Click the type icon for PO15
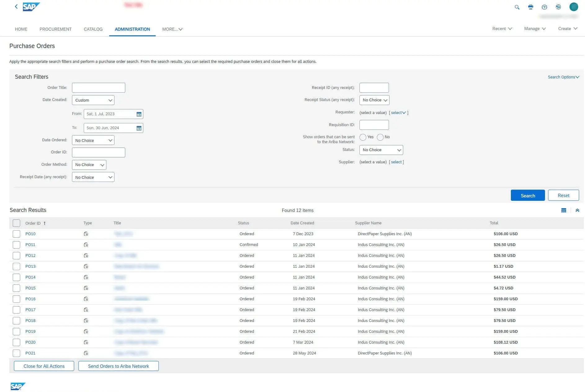 [86, 288]
